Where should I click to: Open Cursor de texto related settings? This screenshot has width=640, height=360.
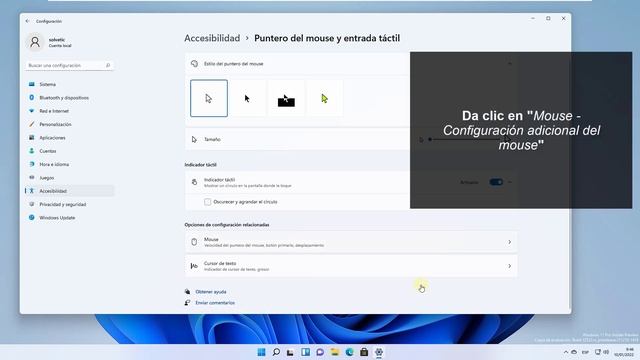tap(351, 266)
